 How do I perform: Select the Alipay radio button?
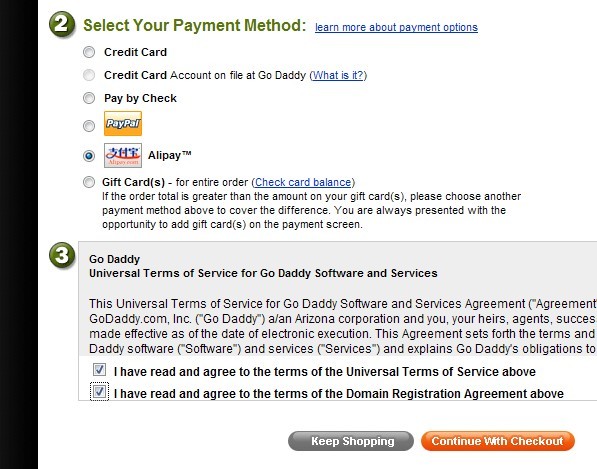pyautogui.click(x=89, y=156)
